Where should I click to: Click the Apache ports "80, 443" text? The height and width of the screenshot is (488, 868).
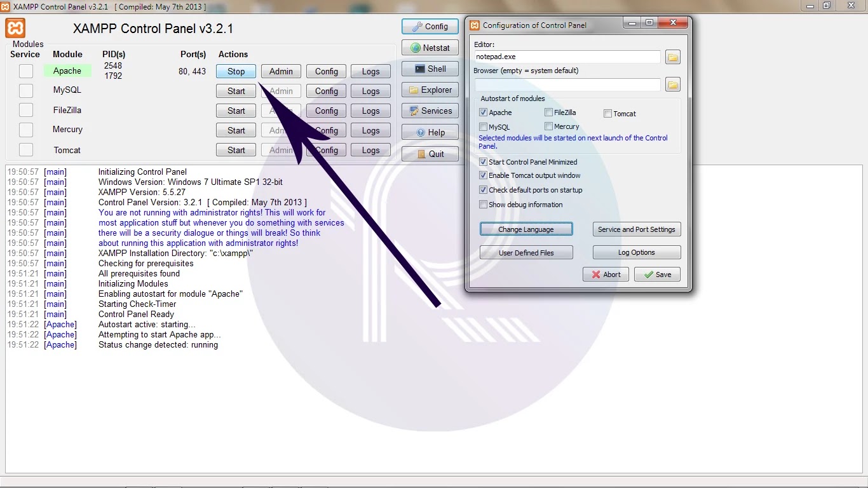193,72
